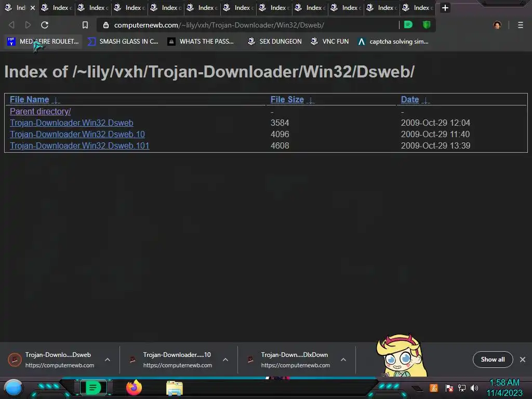
Task: Open a new tab with plus button
Action: tap(445, 7)
